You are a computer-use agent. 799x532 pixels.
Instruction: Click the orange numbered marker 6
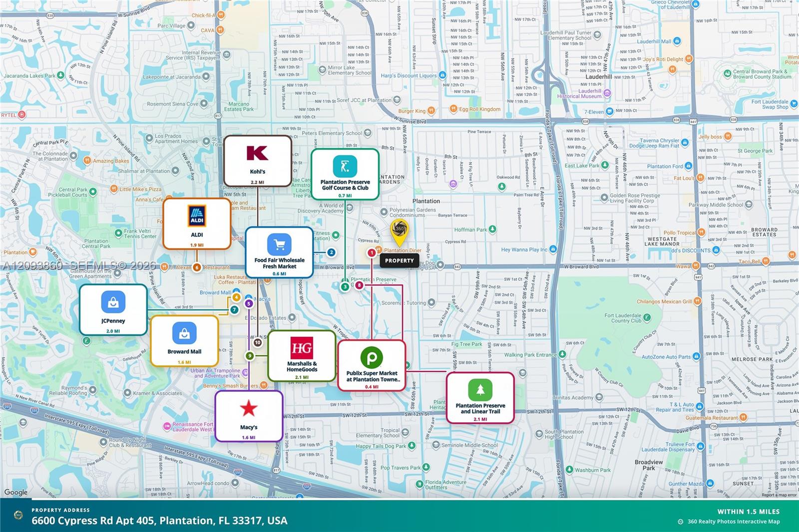coord(197,267)
